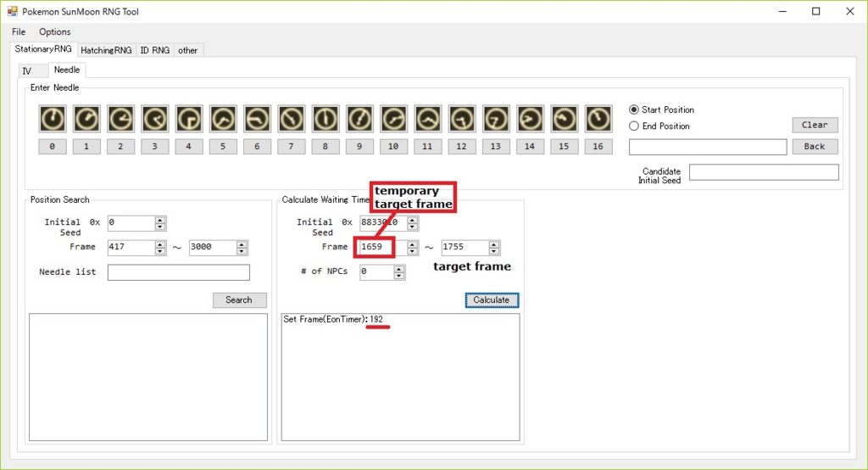The image size is (868, 470).
Task: Open the Needle sub-tab
Action: 67,70
